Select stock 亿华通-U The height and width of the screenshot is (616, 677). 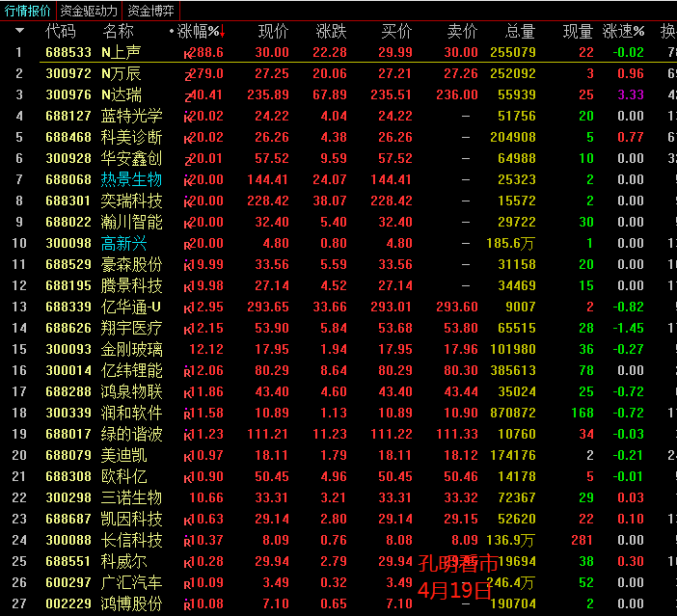[131, 307]
